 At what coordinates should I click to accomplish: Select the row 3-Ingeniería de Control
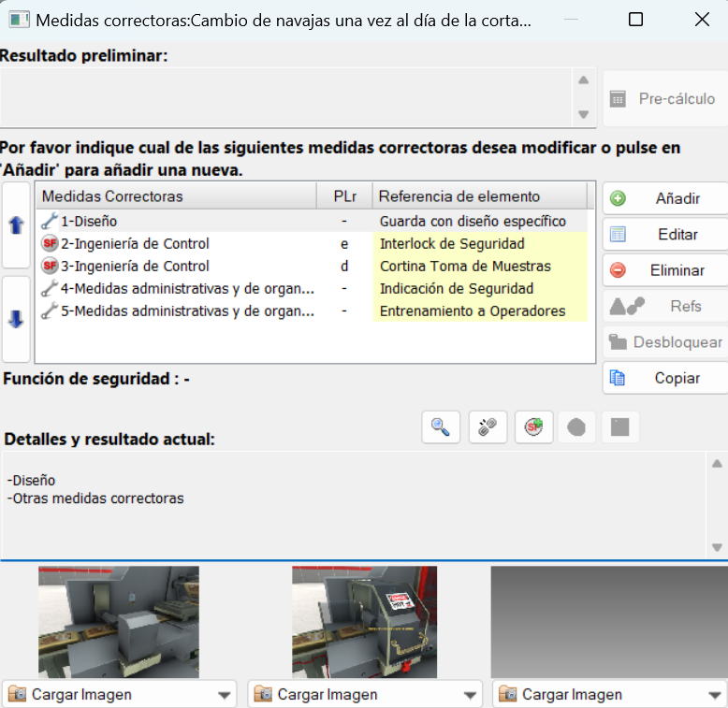point(312,266)
